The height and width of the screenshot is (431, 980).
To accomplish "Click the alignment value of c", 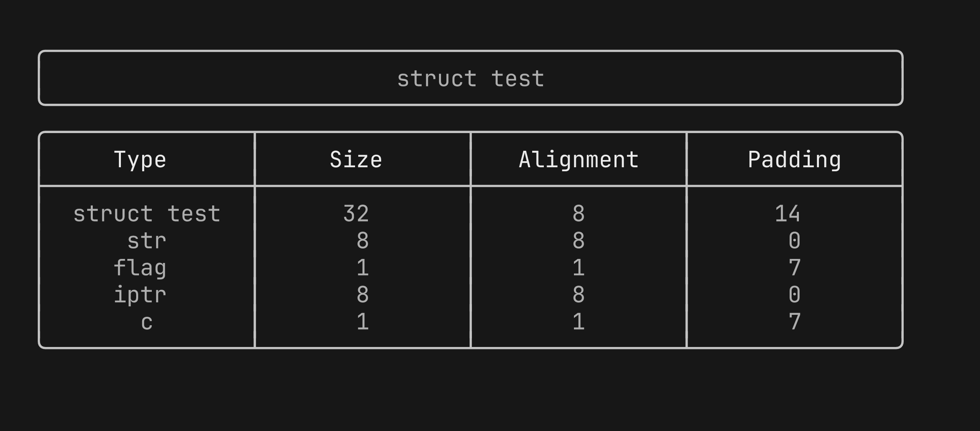I will click(x=578, y=322).
